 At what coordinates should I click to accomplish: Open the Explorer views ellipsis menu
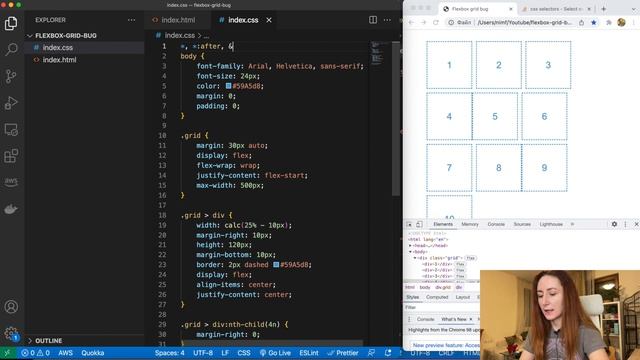(x=131, y=20)
